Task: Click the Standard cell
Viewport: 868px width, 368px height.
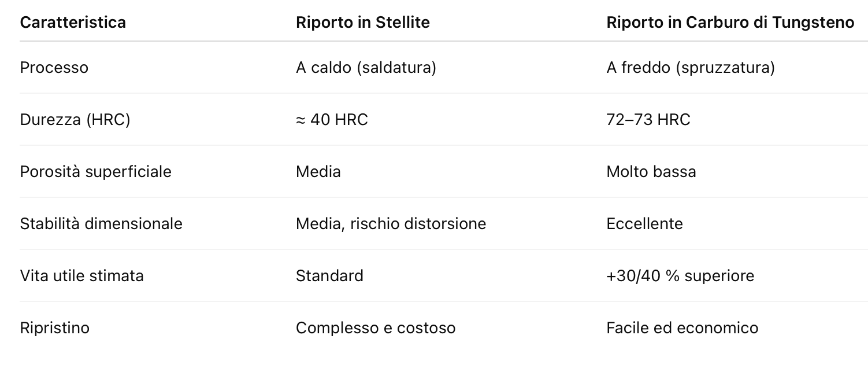Action: pyautogui.click(x=329, y=276)
